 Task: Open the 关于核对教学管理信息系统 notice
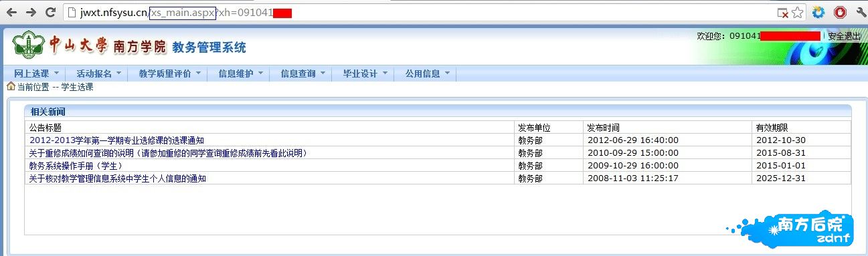pos(117,178)
